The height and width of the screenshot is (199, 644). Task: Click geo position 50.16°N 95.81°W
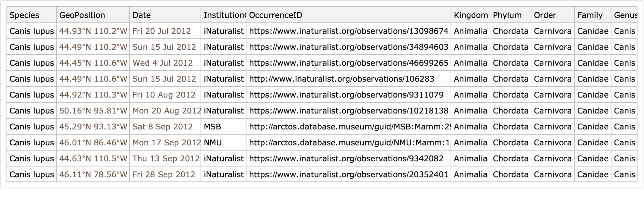tap(93, 111)
